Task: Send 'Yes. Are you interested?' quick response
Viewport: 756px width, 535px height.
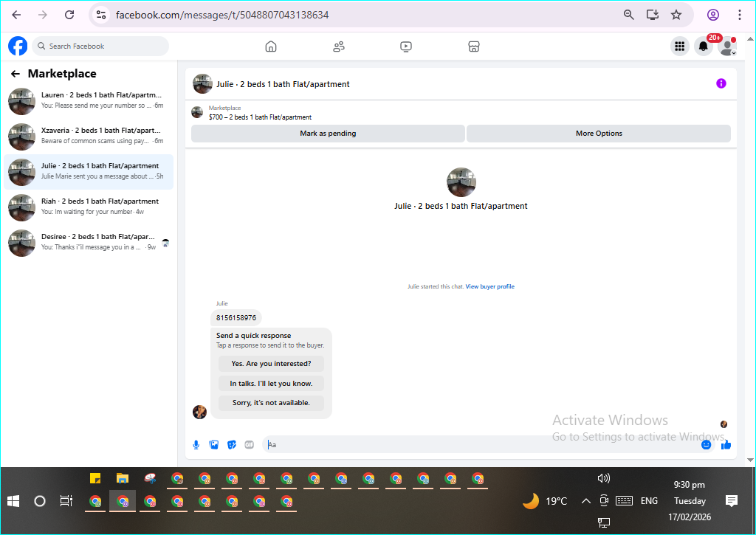Action: pos(271,364)
